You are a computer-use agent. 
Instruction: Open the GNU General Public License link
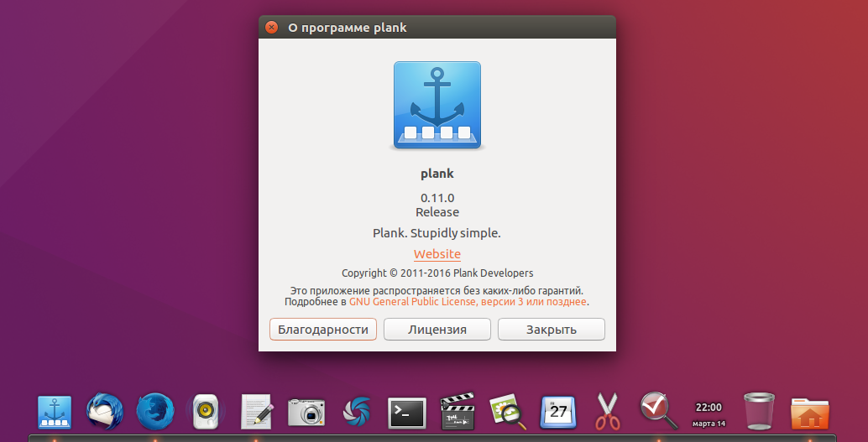click(x=468, y=301)
